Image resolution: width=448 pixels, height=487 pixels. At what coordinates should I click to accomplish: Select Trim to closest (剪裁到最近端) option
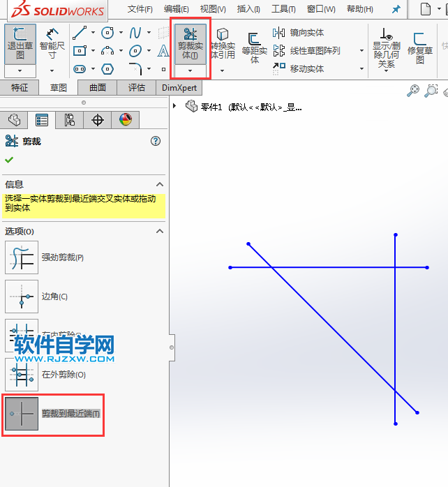point(22,414)
